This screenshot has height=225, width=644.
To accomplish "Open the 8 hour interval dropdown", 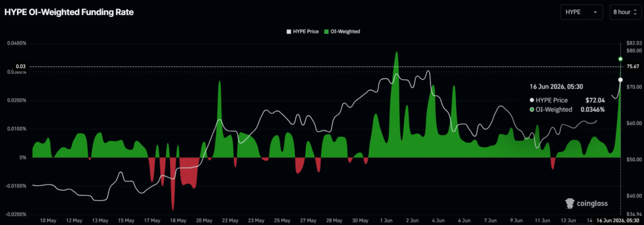I will point(626,12).
